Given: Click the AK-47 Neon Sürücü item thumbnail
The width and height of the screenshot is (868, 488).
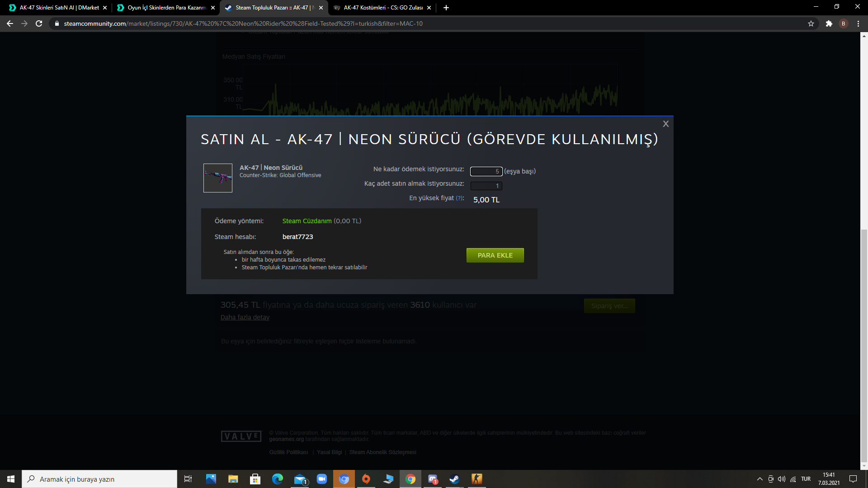Looking at the screenshot, I should (x=218, y=178).
